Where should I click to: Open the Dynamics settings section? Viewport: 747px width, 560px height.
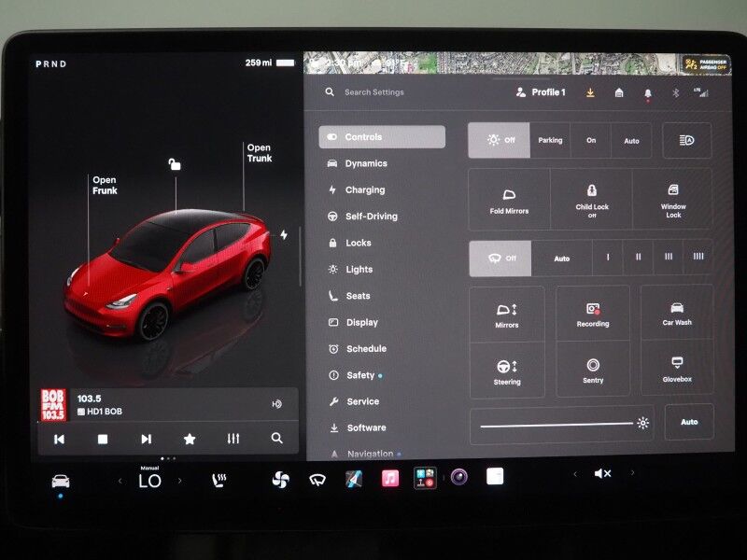[358, 163]
